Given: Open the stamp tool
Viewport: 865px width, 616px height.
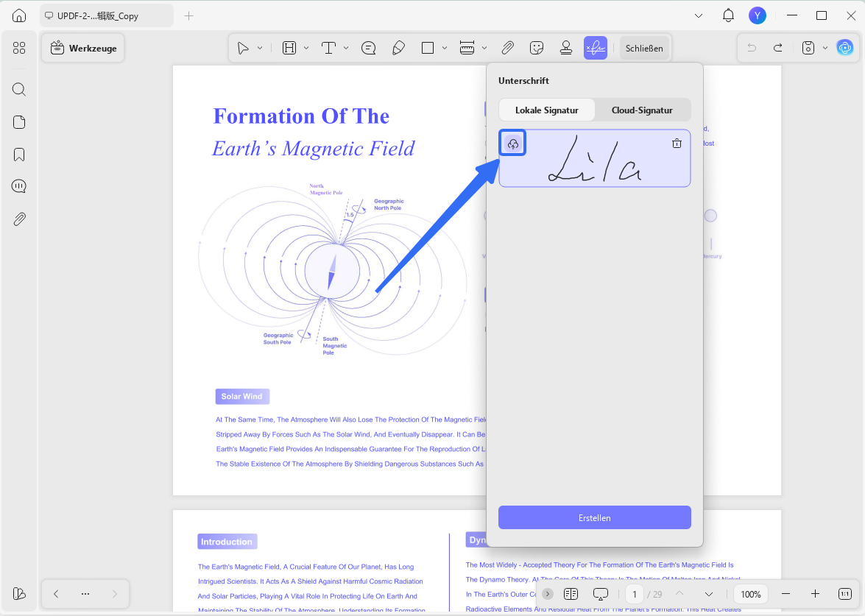Looking at the screenshot, I should click(566, 48).
